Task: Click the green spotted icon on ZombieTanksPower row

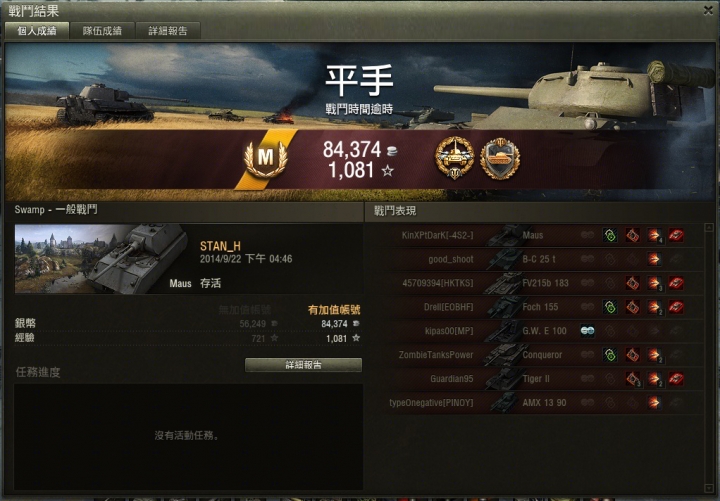Action: pos(610,355)
